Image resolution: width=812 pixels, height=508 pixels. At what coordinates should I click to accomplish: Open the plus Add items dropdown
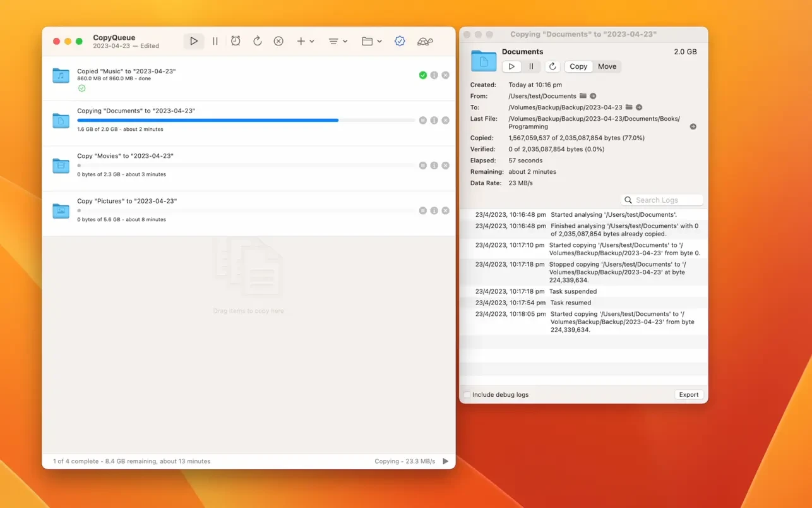(x=306, y=41)
